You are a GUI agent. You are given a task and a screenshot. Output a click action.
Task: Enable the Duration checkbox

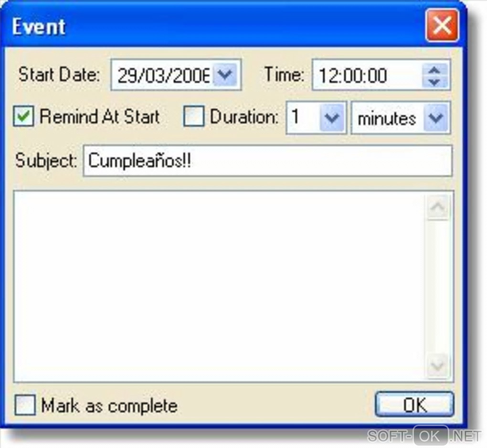click(194, 116)
